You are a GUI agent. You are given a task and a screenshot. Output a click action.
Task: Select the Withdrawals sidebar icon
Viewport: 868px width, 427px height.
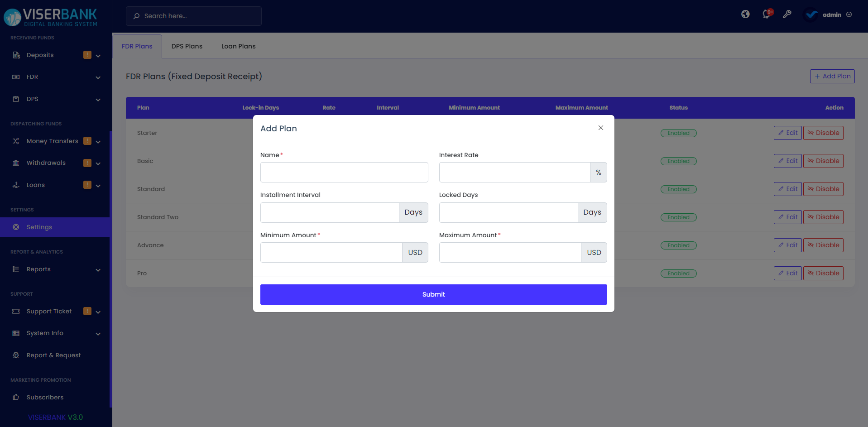click(x=16, y=163)
